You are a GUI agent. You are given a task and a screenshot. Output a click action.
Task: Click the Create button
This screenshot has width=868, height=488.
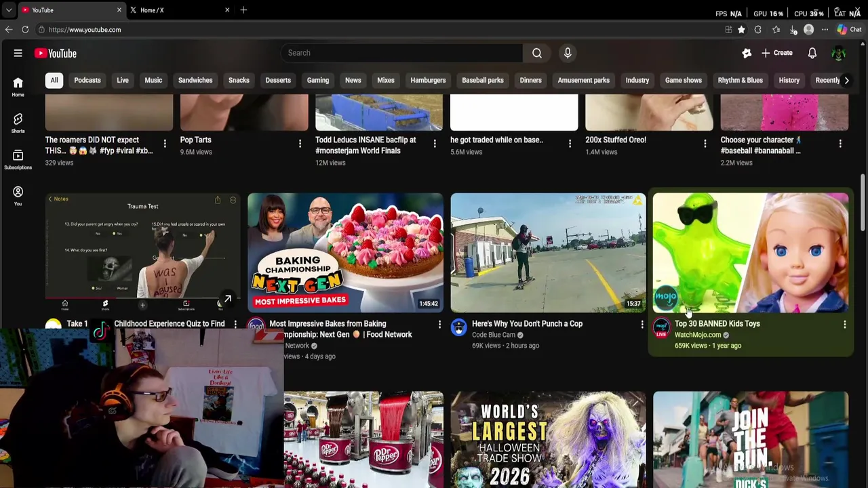coord(776,53)
